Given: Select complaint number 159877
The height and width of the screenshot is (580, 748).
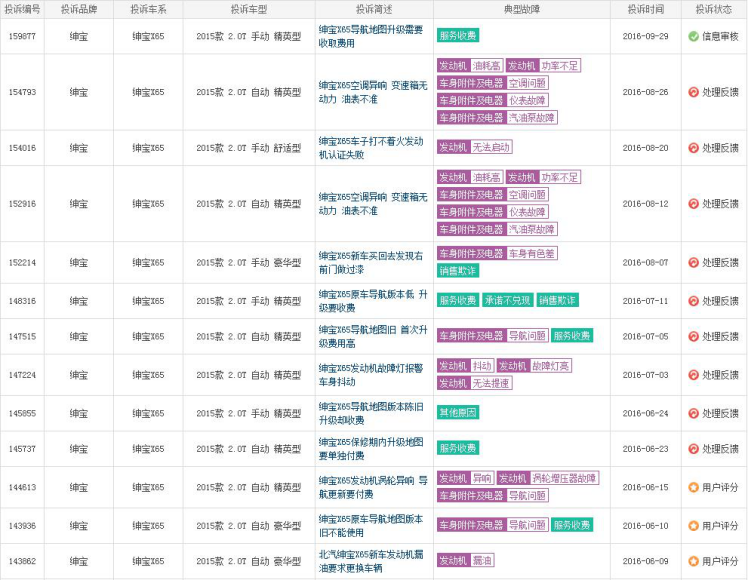Looking at the screenshot, I should 22,36.
